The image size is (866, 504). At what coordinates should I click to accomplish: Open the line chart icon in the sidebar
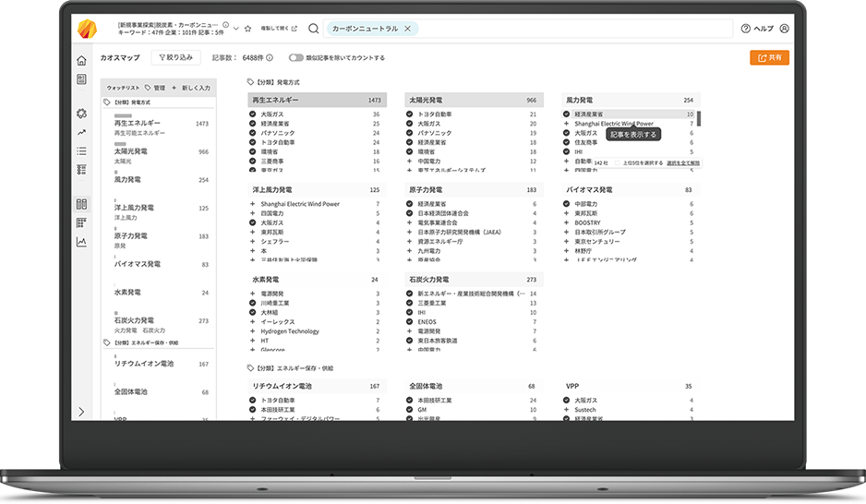[81, 242]
